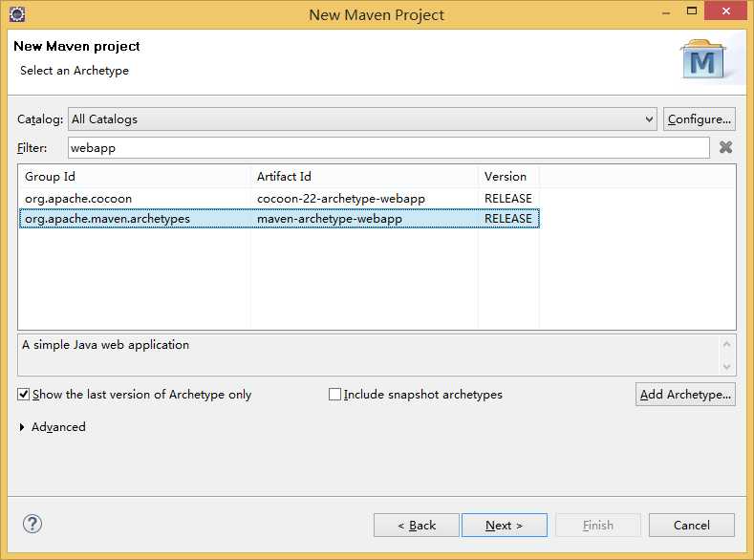Click the Eclipse icon in title bar
This screenshot has height=560, width=754.
(x=17, y=14)
